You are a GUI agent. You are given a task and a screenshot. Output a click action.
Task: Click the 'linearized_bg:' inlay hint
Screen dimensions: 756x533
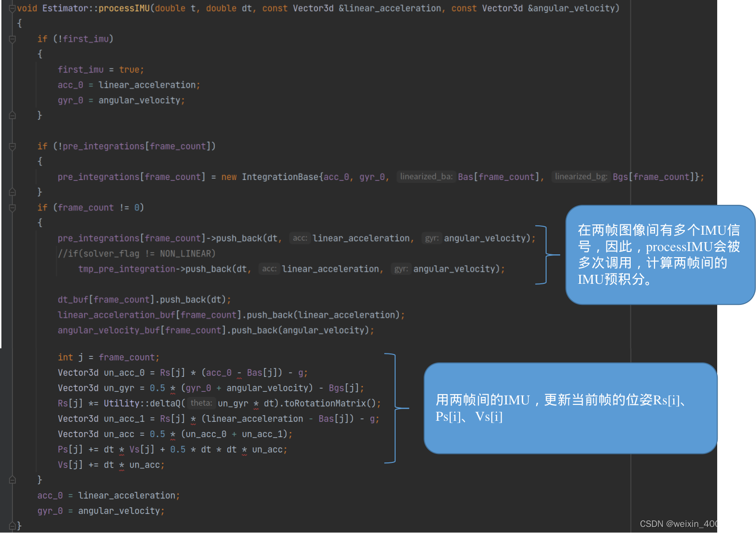click(x=581, y=177)
